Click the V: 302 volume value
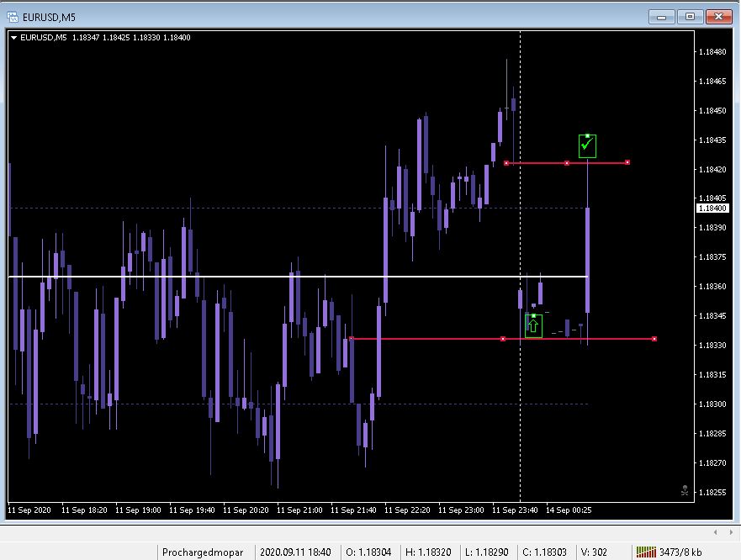Viewport: 741px width, 560px height. tap(594, 552)
